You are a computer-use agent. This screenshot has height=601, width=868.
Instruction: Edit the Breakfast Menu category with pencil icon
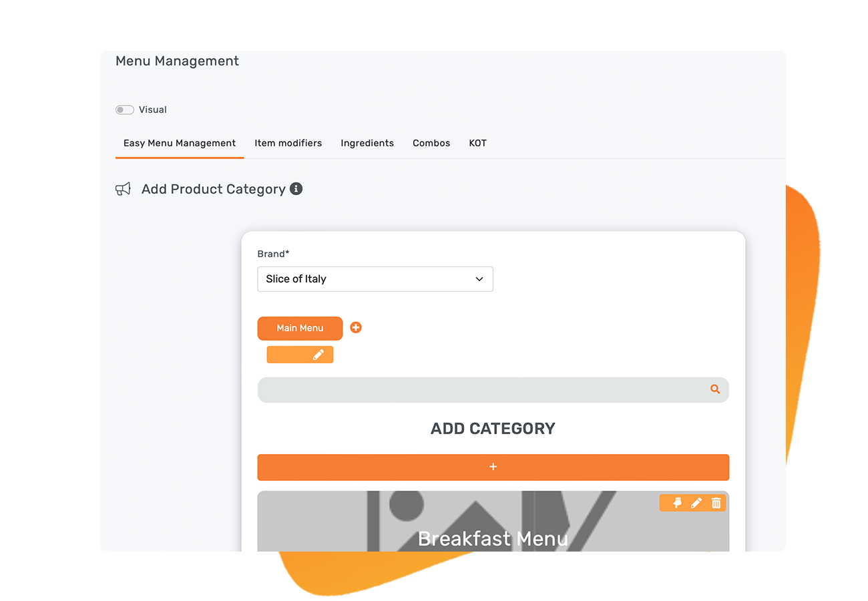(696, 503)
